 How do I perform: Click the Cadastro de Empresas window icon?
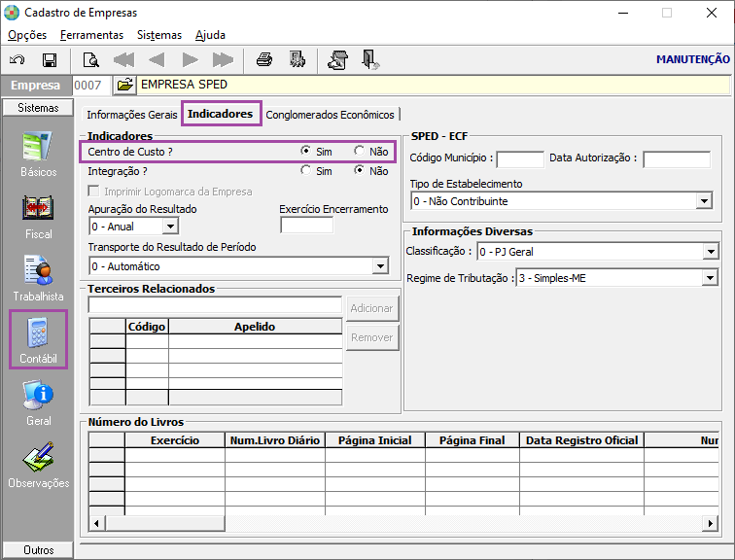pyautogui.click(x=12, y=13)
